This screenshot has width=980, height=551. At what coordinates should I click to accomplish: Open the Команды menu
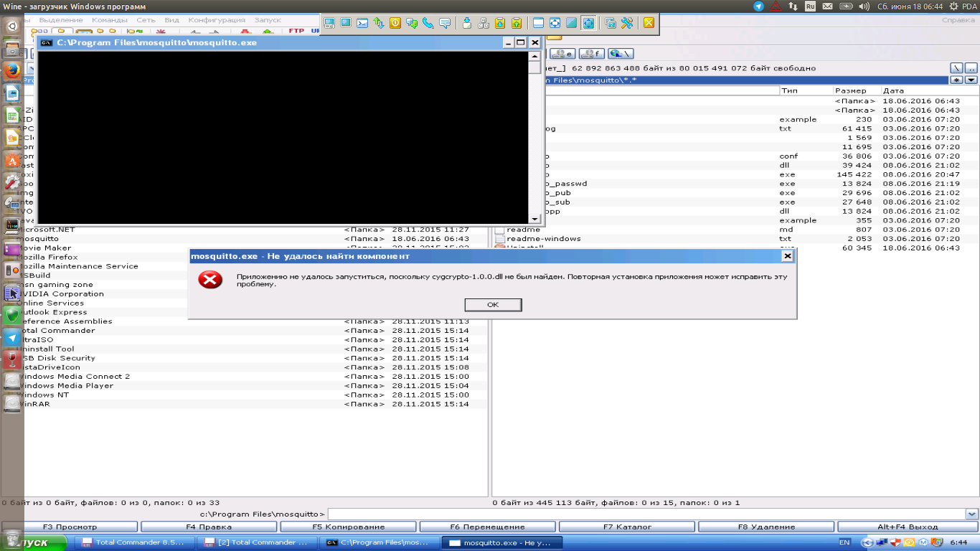tap(110, 20)
